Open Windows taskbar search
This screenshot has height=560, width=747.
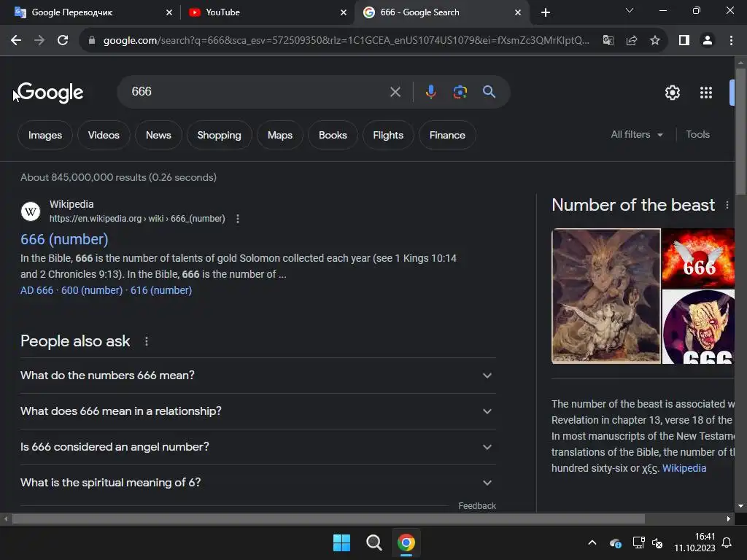pos(374,542)
